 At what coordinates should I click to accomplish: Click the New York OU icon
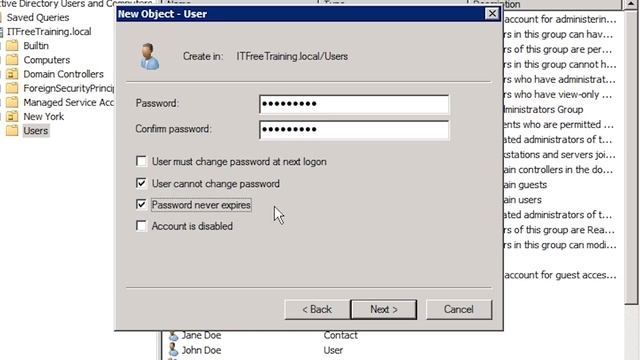(12, 117)
